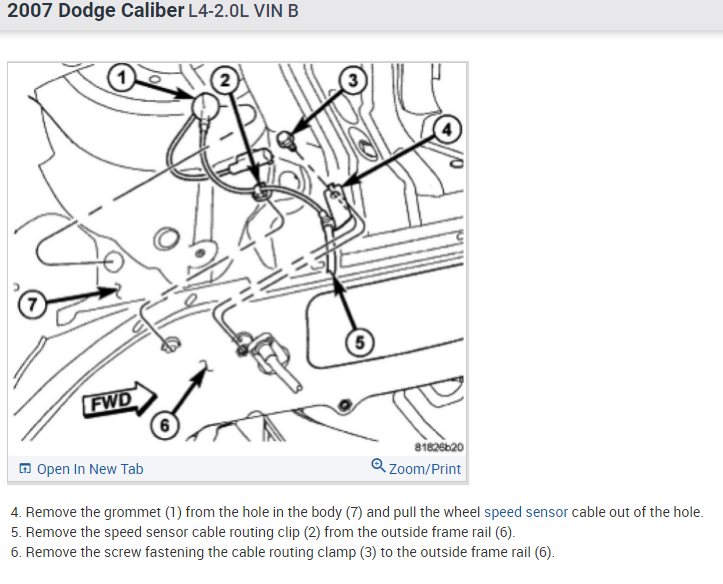723x584 pixels.
Task: Click the grommet at callout 1
Action: click(x=205, y=106)
